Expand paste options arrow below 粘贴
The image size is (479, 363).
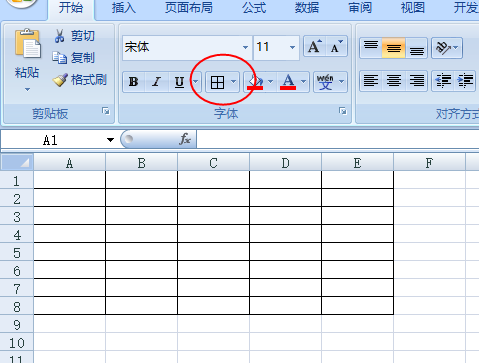(27, 89)
